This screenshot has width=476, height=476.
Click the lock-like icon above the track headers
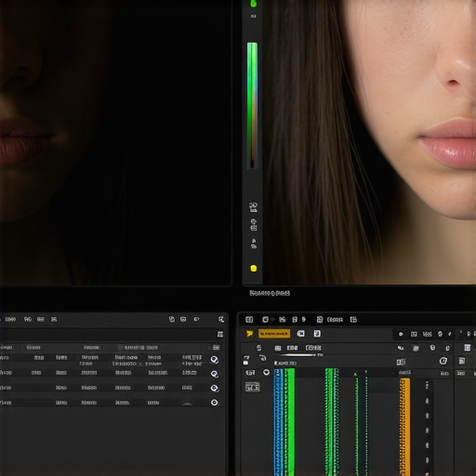click(x=259, y=348)
